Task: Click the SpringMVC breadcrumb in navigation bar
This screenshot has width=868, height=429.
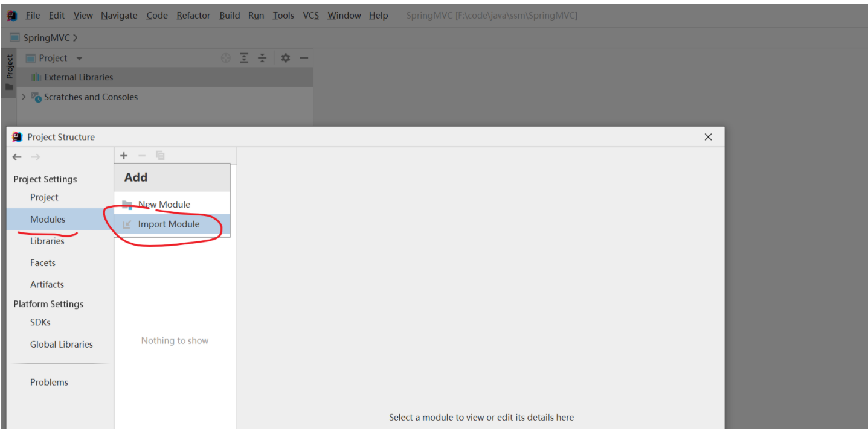Action: 47,38
